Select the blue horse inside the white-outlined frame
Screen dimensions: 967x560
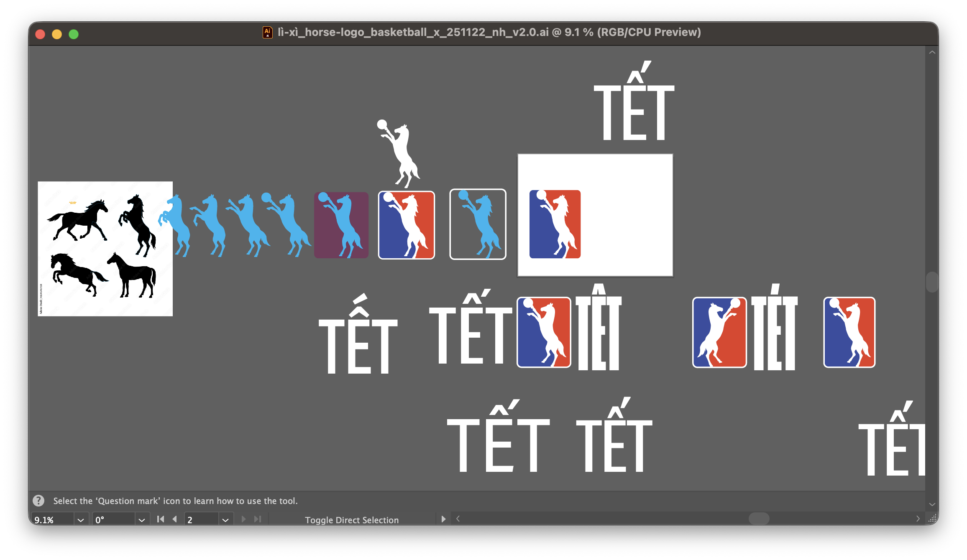tap(478, 224)
